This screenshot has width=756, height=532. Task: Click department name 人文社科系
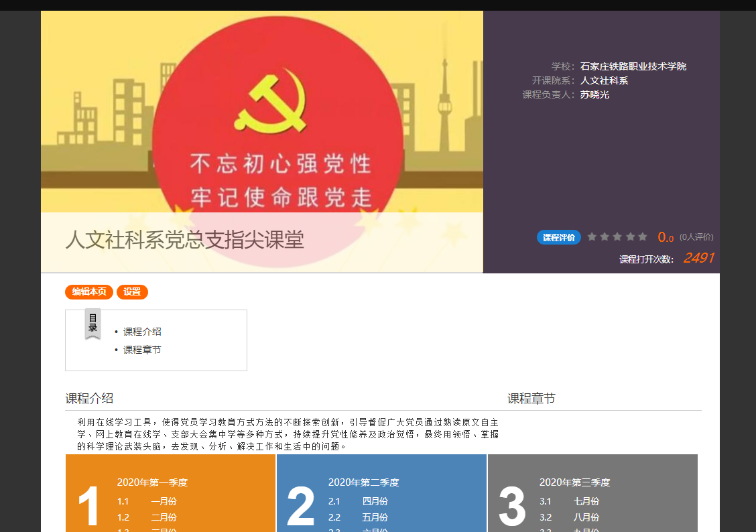pyautogui.click(x=604, y=80)
